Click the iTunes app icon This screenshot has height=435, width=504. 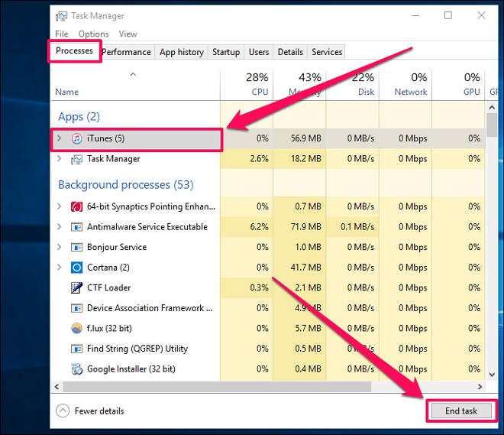click(x=76, y=138)
